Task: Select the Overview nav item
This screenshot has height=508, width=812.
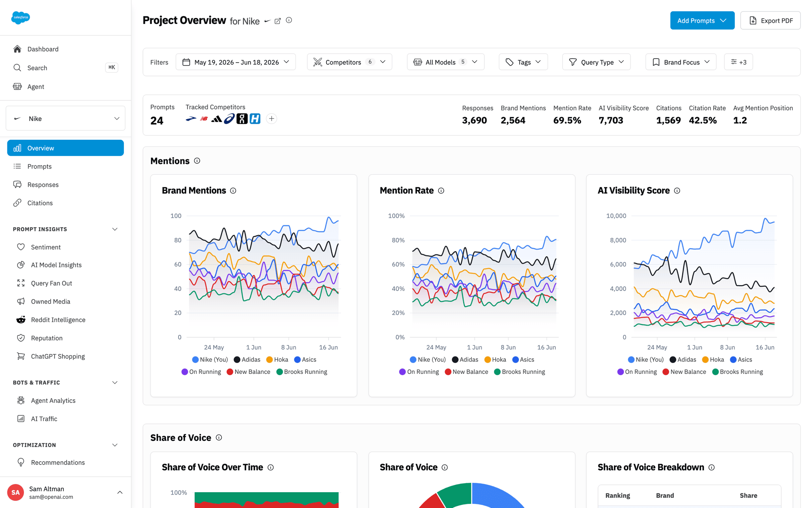Action: pos(65,148)
